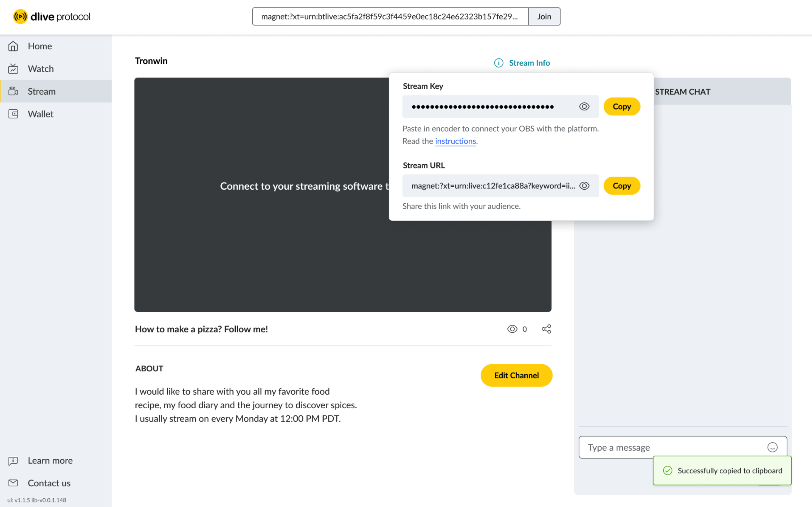Screen dimensions: 812x507
Task: Click the Wallet icon in sidebar
Action: tap(13, 114)
